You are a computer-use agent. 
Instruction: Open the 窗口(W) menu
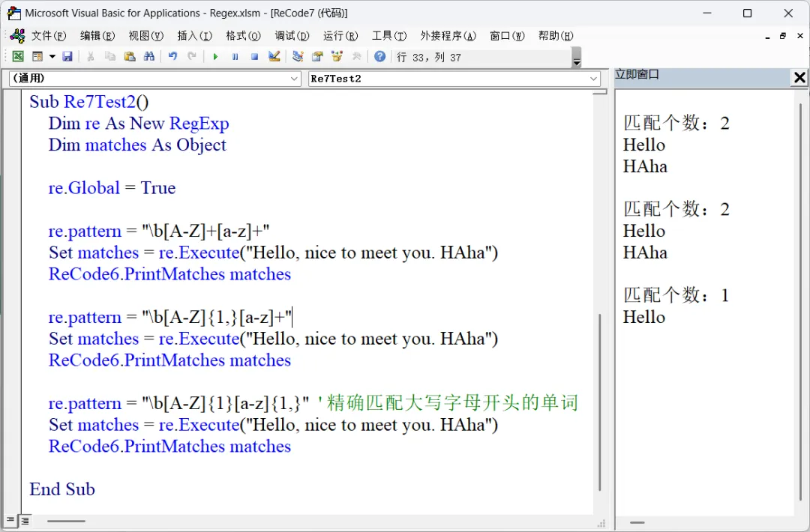click(x=507, y=36)
